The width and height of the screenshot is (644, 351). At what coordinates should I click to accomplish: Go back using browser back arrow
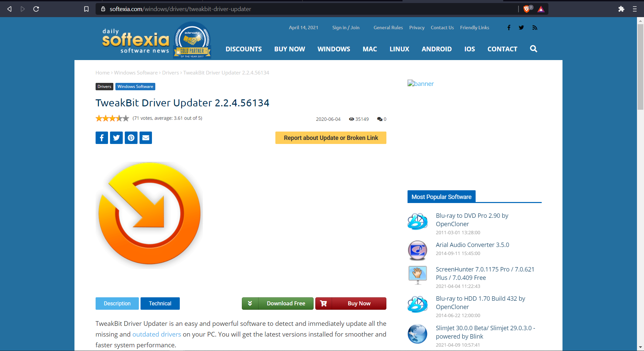click(9, 9)
